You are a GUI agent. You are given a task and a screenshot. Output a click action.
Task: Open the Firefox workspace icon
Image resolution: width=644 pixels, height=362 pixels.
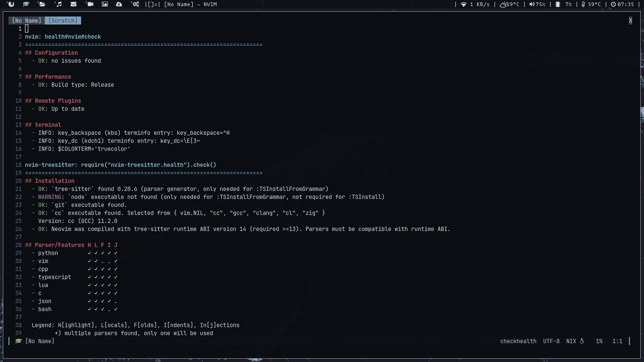pyautogui.click(x=11, y=4)
